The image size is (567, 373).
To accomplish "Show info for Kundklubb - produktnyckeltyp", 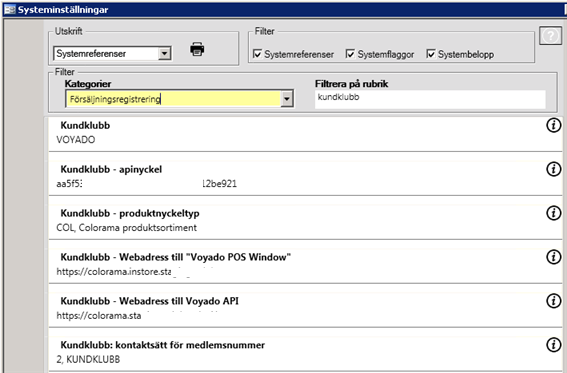I will (553, 213).
